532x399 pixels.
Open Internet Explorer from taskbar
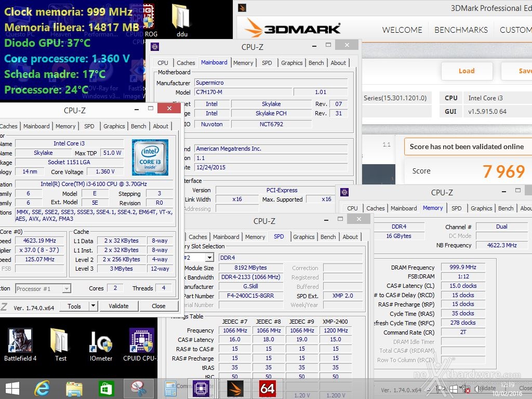click(x=42, y=389)
